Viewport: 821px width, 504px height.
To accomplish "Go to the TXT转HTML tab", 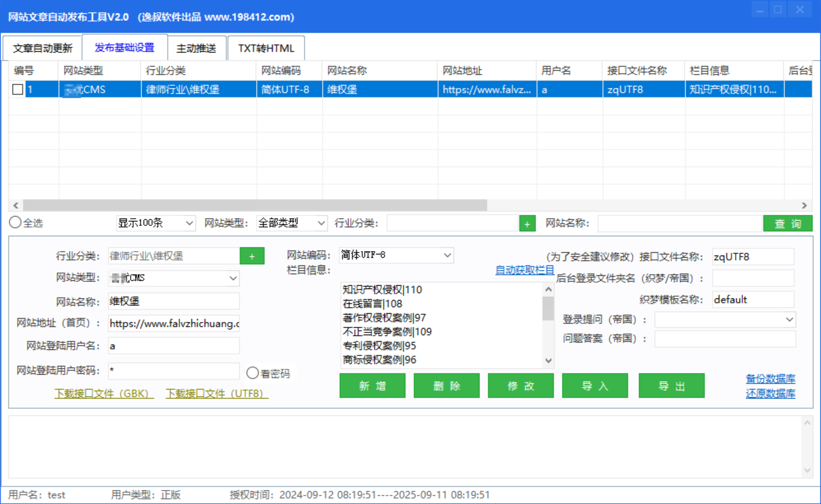I will [x=266, y=48].
